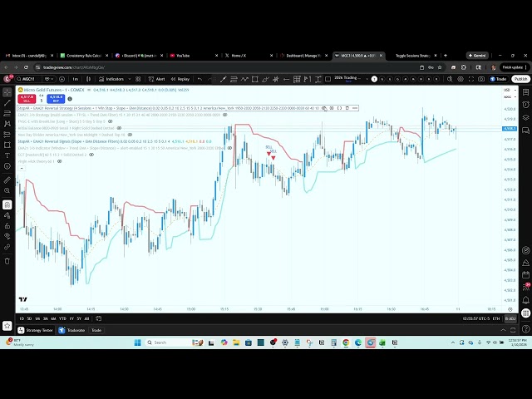This screenshot has width=532, height=399.
Task: Show the FVGC-E with BreakLine indicator eye icon
Action: 111,121
